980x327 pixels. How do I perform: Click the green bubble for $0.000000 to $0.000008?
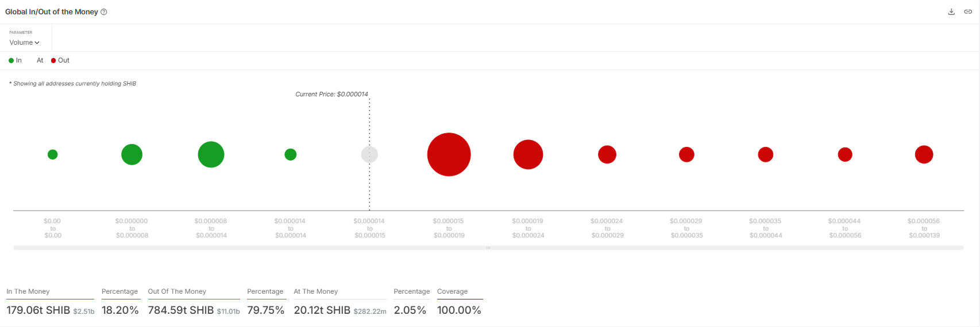click(x=132, y=154)
